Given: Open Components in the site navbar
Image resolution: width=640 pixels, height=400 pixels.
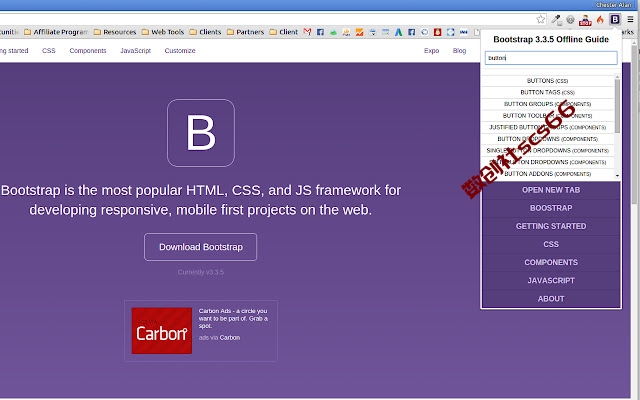Looking at the screenshot, I should tap(88, 51).
